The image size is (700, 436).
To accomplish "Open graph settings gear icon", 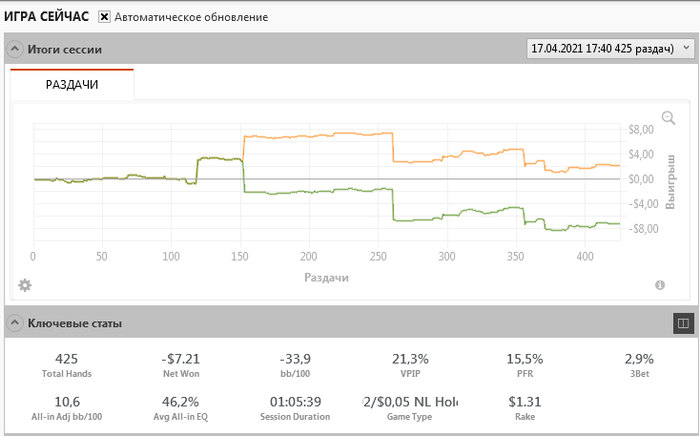I will tap(25, 285).
